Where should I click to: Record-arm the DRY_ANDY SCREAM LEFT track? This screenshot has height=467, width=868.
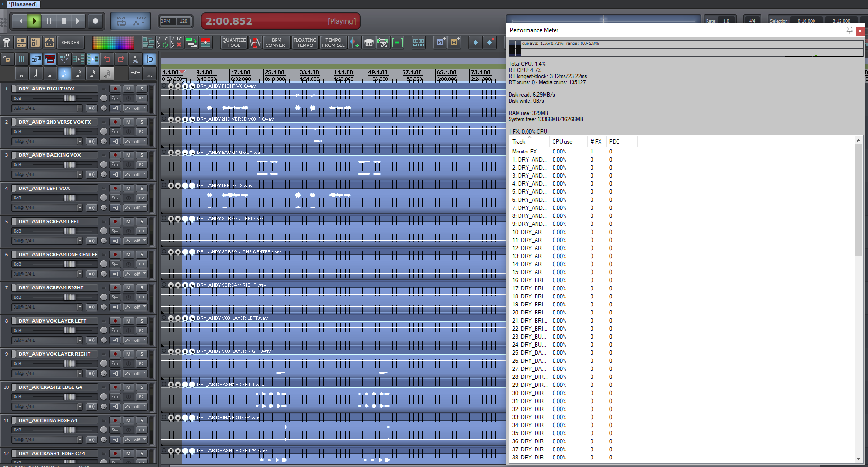(x=115, y=221)
